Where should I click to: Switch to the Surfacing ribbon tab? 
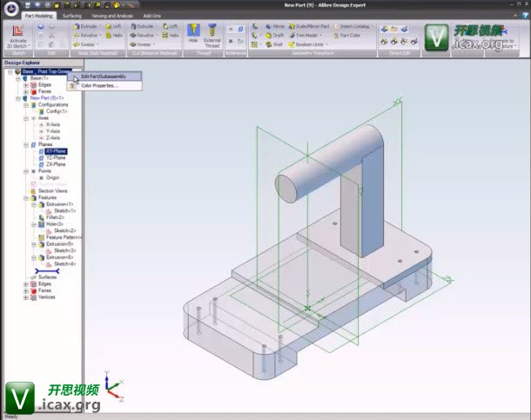coord(72,15)
